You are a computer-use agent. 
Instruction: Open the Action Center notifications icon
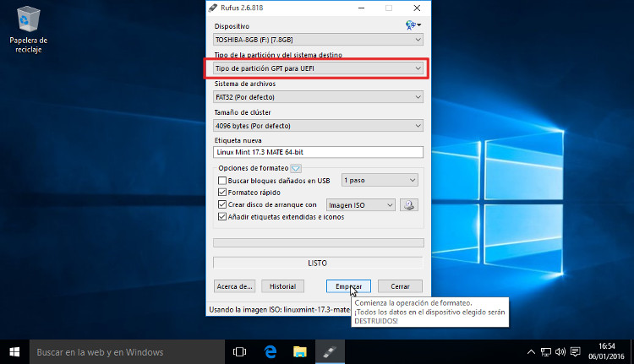[576, 352]
